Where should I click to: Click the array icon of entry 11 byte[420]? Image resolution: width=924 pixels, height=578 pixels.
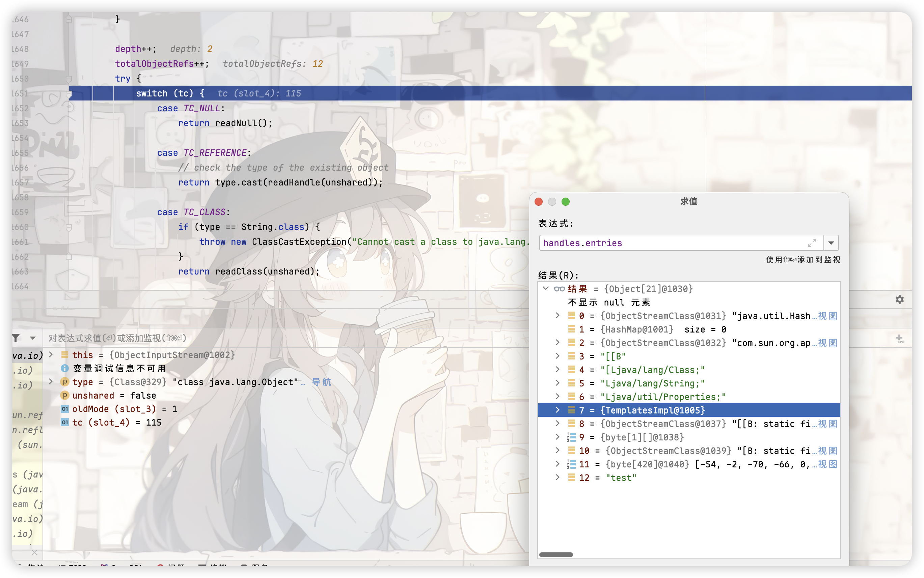(x=571, y=464)
